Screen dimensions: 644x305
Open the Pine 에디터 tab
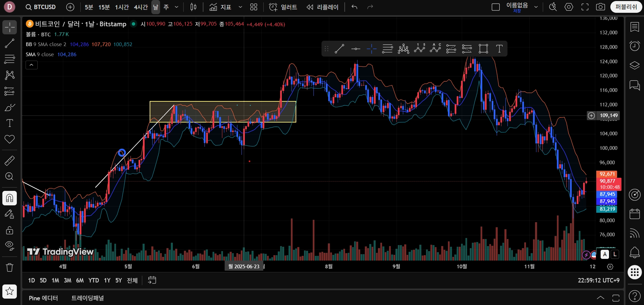(43, 298)
